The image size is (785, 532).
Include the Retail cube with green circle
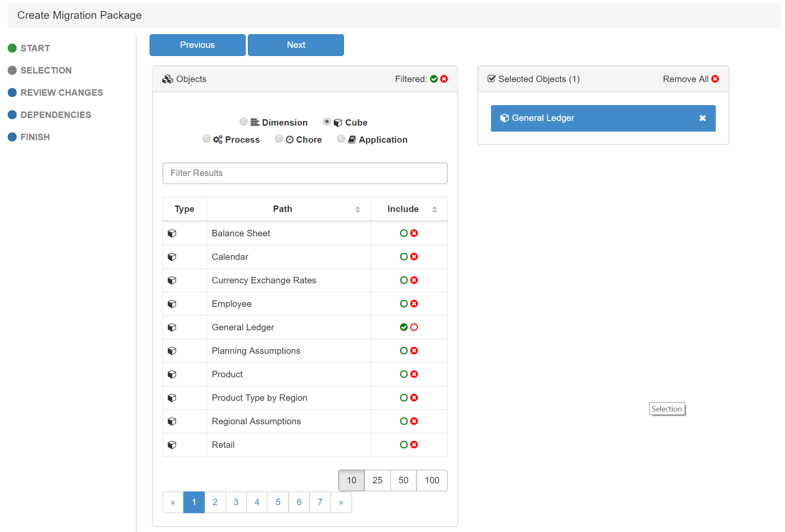pos(403,445)
